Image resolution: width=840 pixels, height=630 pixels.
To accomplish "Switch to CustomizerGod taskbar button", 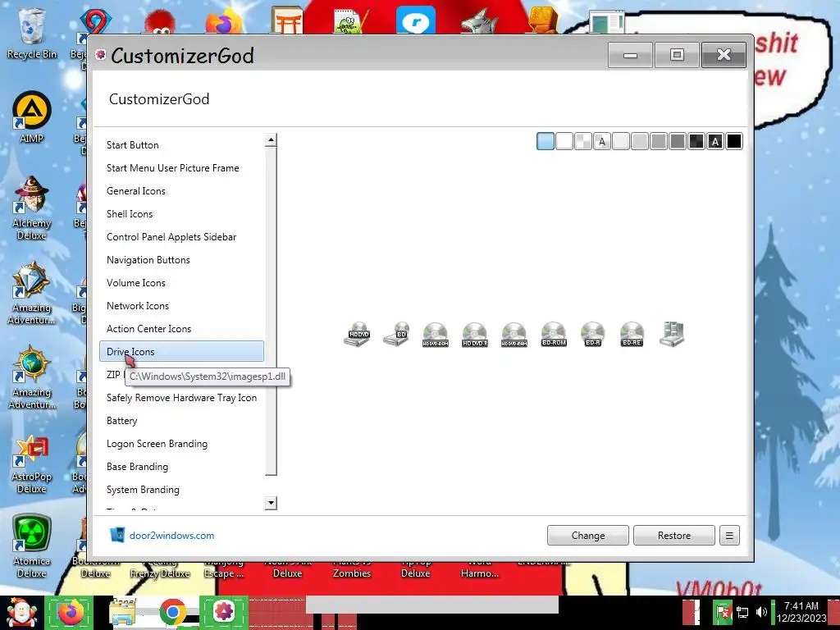I will point(224,612).
